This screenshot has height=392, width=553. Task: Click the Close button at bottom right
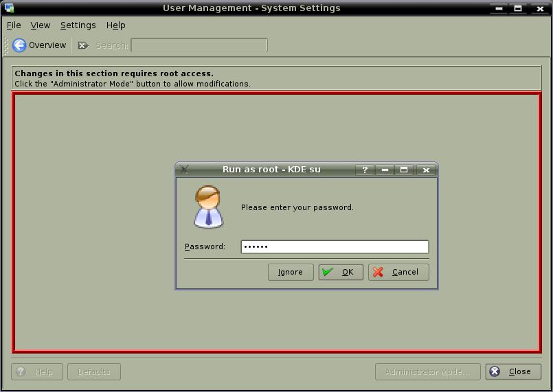(513, 371)
